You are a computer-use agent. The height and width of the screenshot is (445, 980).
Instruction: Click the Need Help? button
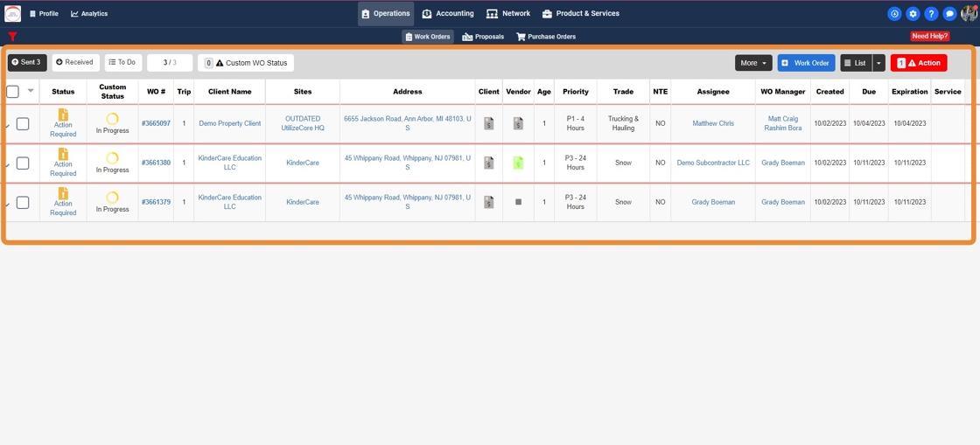point(930,36)
